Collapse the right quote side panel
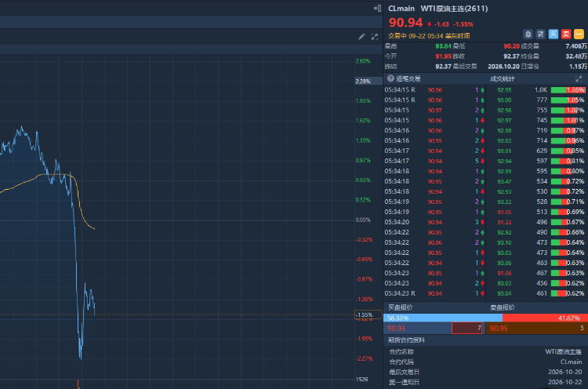This screenshot has width=588, height=389. [377, 9]
